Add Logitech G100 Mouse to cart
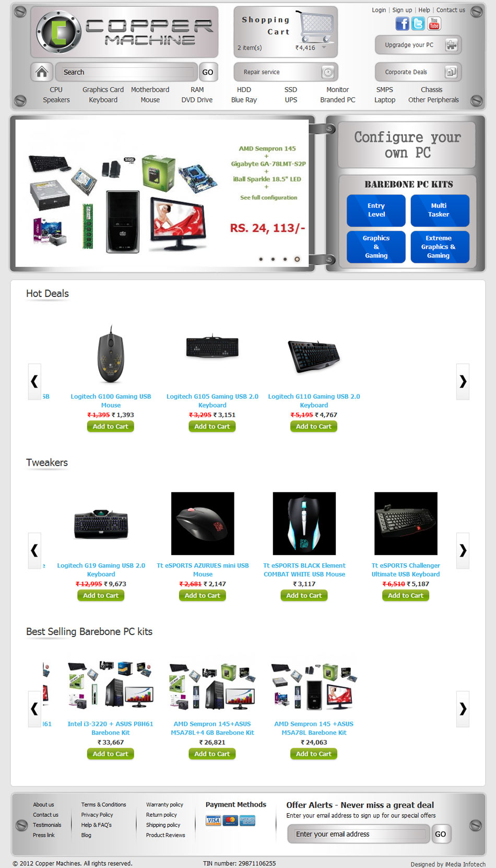This screenshot has height=868, width=496. [x=111, y=426]
